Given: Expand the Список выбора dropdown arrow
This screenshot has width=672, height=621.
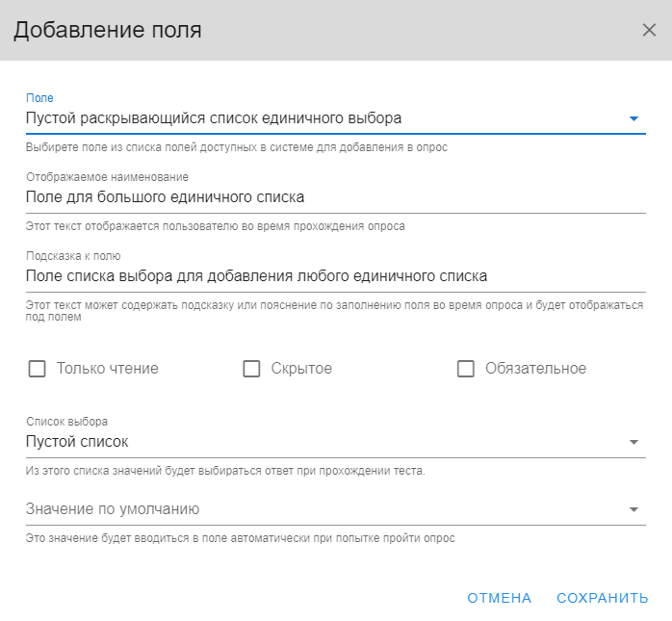Looking at the screenshot, I should 633,442.
